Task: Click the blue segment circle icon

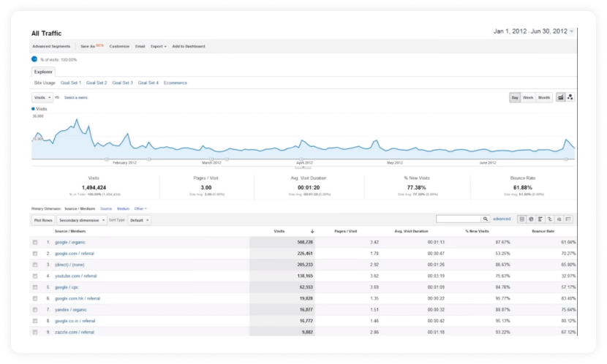Action: pyautogui.click(x=34, y=59)
